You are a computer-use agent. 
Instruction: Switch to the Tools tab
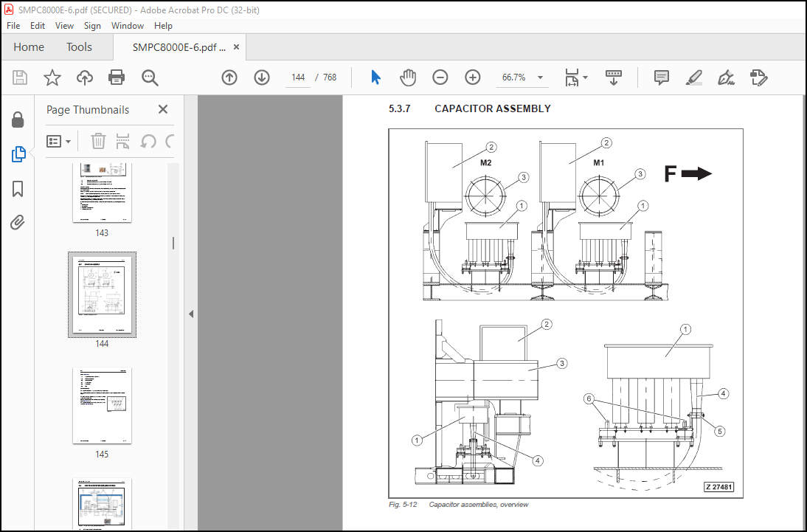[x=79, y=47]
